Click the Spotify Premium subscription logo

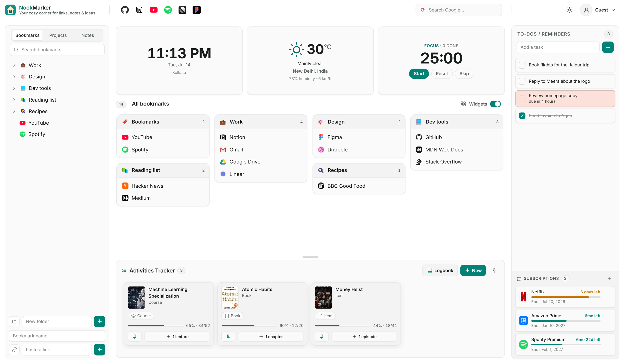[x=523, y=344]
